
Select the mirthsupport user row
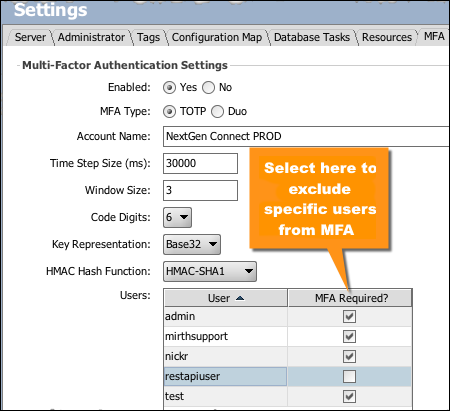click(x=288, y=336)
